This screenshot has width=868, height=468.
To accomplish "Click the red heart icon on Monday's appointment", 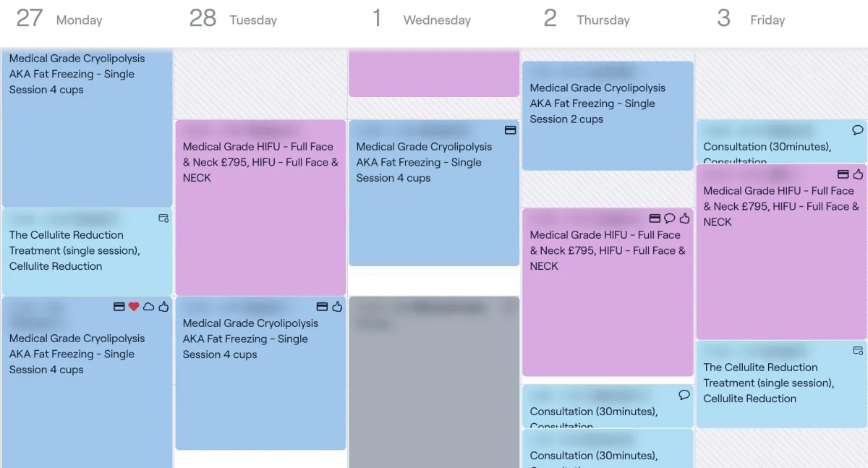I will pyautogui.click(x=134, y=307).
